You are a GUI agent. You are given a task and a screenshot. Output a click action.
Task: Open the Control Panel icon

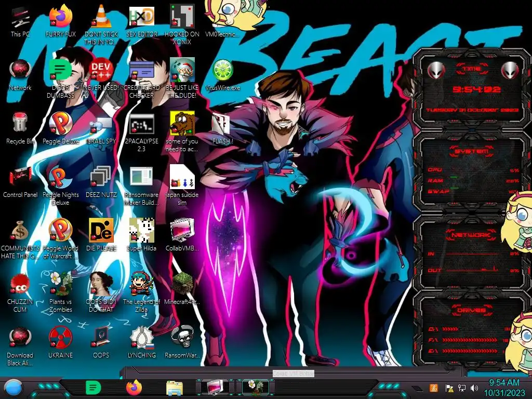[20, 177]
